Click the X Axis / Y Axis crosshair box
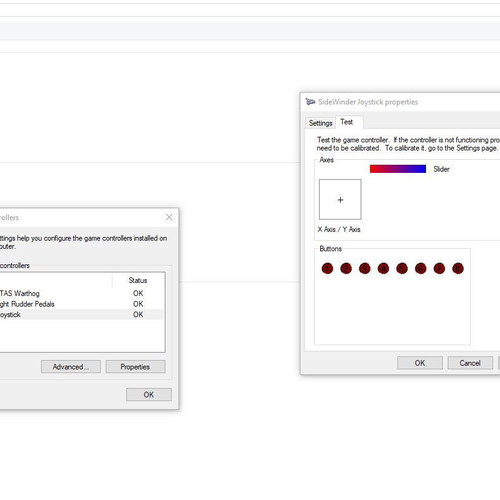500x500 pixels. tap(340, 199)
